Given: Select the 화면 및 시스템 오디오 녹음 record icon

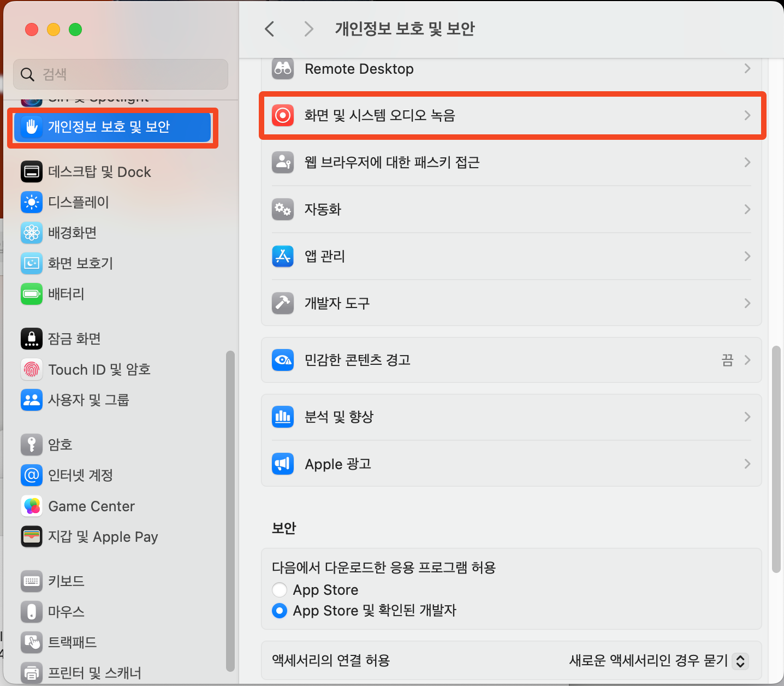Looking at the screenshot, I should (283, 115).
